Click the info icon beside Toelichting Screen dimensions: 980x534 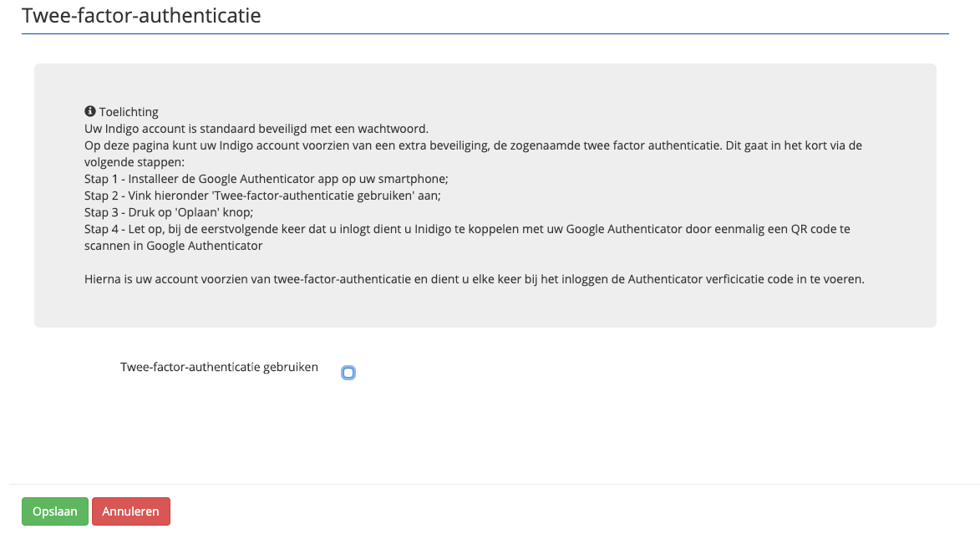click(x=90, y=111)
